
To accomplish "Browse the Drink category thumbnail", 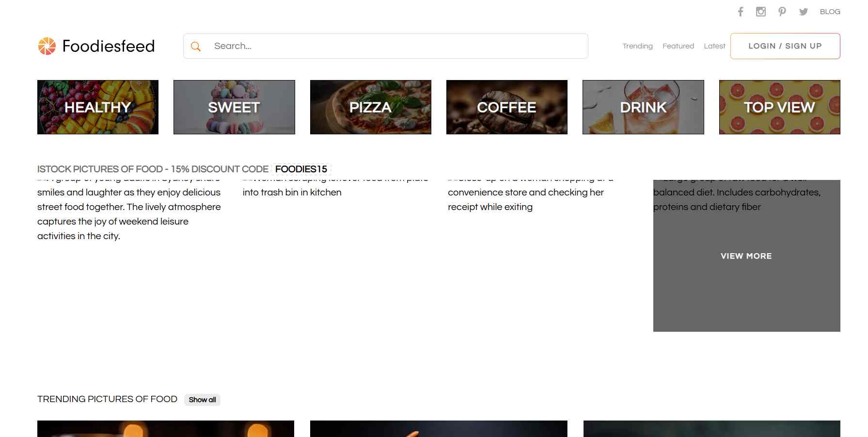I will click(x=643, y=107).
